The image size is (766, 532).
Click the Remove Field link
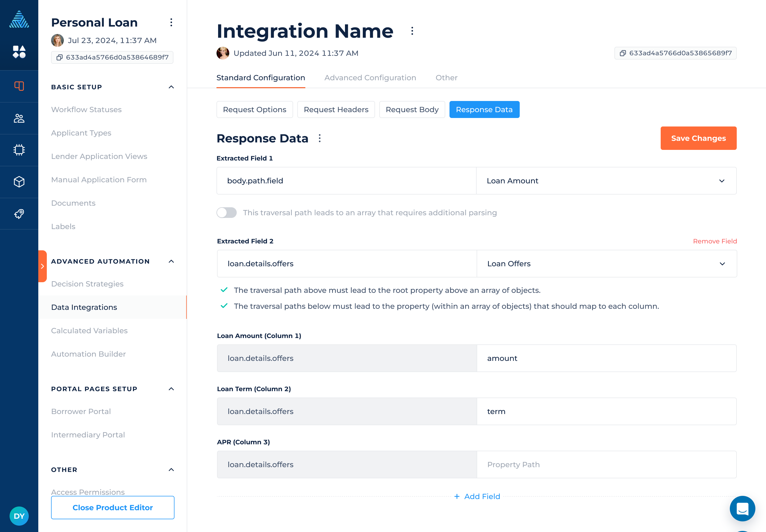tap(715, 241)
